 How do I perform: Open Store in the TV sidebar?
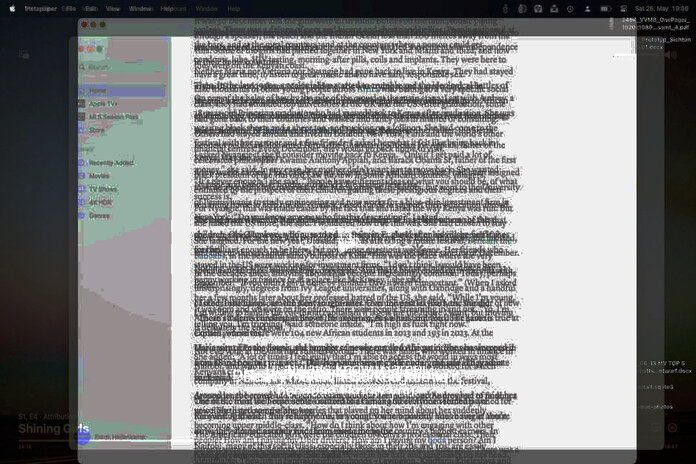point(123,130)
